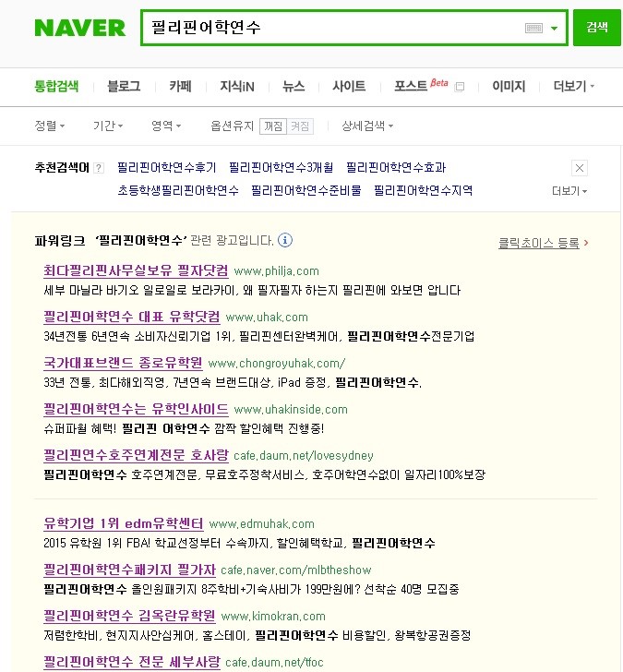Switch to the 블로그 tab

[x=124, y=86]
